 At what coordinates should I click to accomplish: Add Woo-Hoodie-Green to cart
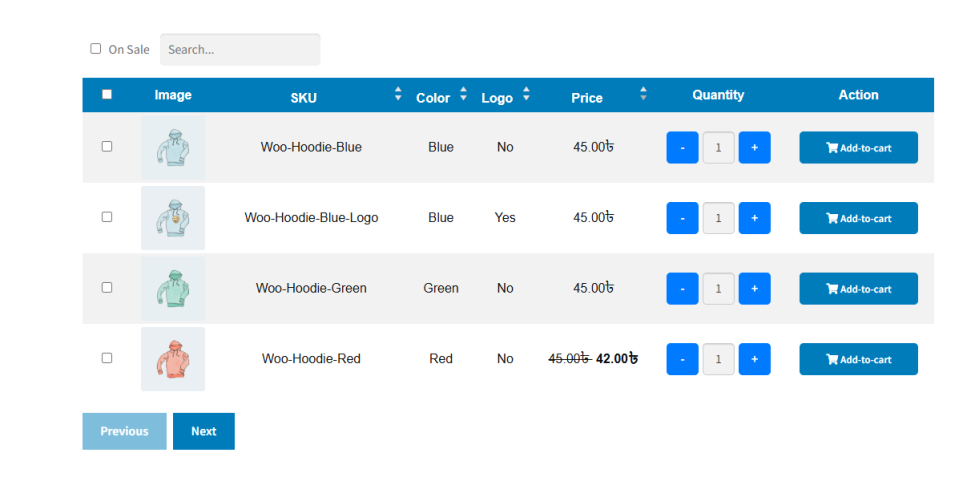[x=858, y=288]
